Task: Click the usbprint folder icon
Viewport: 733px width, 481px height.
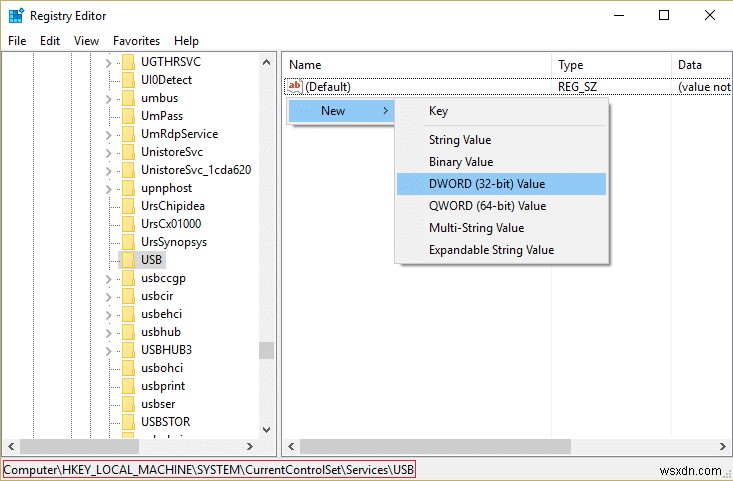Action: click(x=128, y=386)
